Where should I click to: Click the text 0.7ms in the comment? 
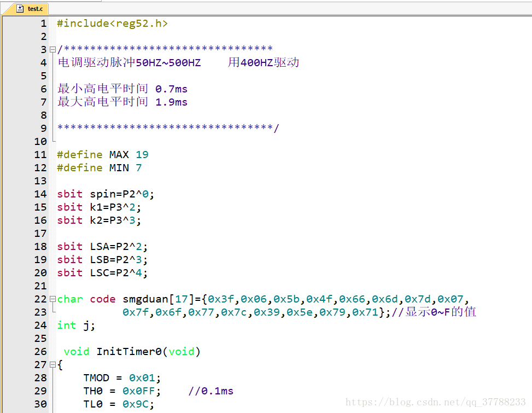click(x=171, y=89)
